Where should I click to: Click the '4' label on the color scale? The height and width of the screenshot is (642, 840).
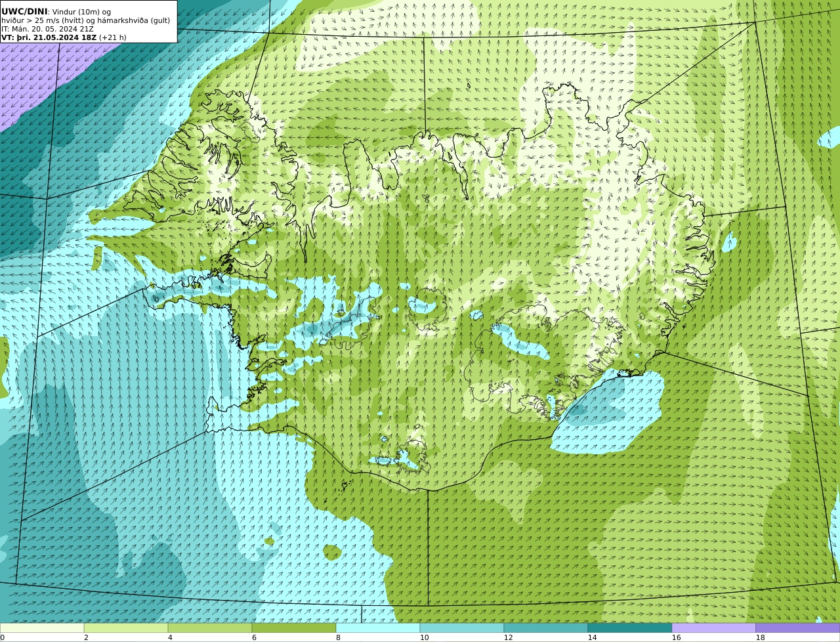170,637
